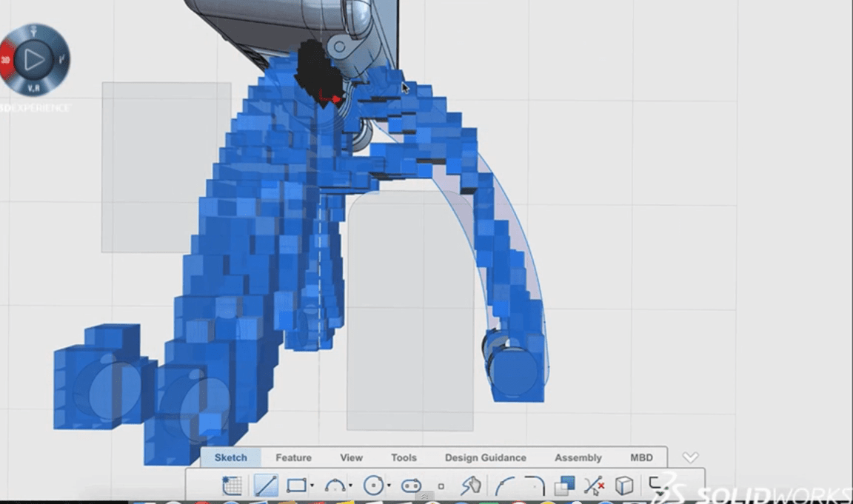Switch to the Feature tab
853x504 pixels.
tap(293, 457)
